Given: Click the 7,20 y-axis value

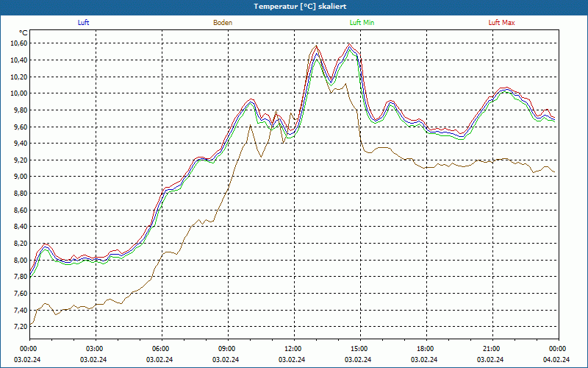Looking at the screenshot, I should pyautogui.click(x=21, y=326).
